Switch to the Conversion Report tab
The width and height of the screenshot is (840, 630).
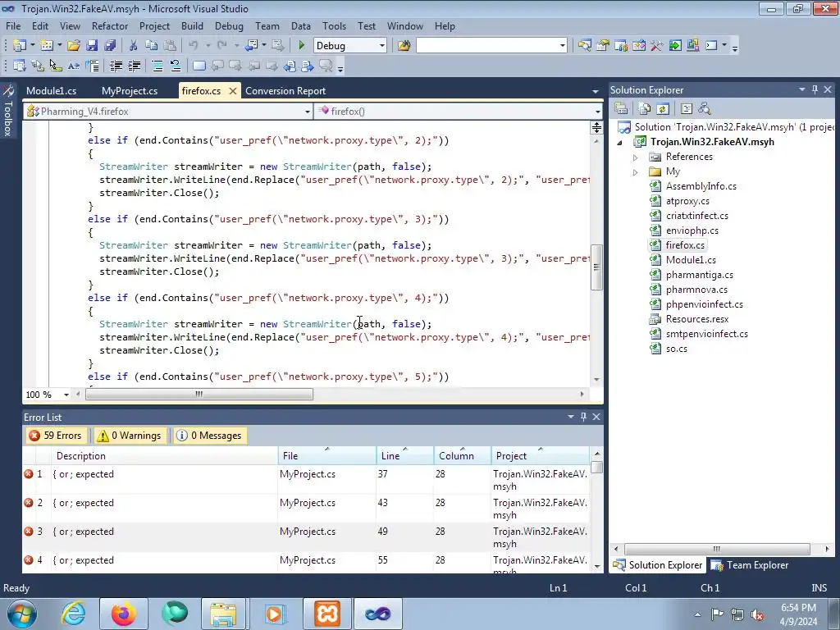[x=285, y=91]
